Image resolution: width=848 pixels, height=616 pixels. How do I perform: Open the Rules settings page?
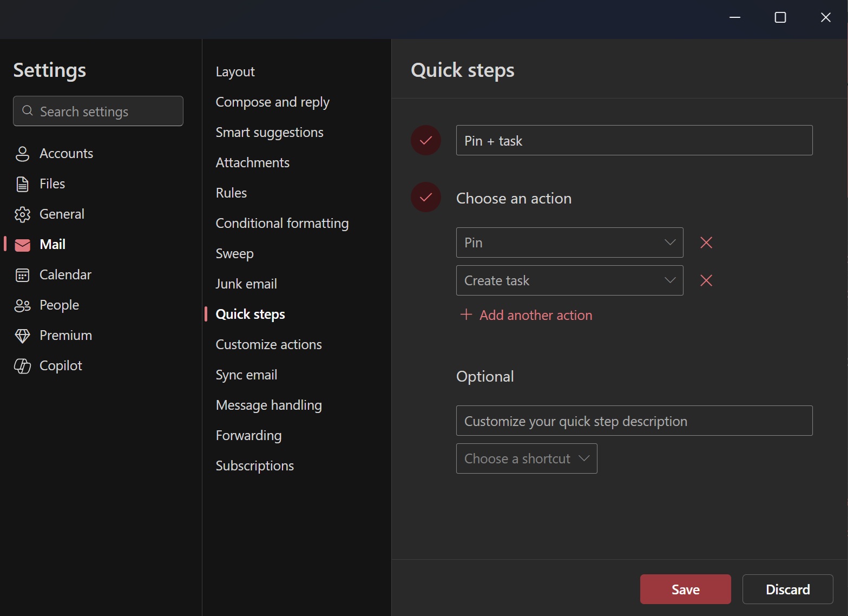coord(231,193)
